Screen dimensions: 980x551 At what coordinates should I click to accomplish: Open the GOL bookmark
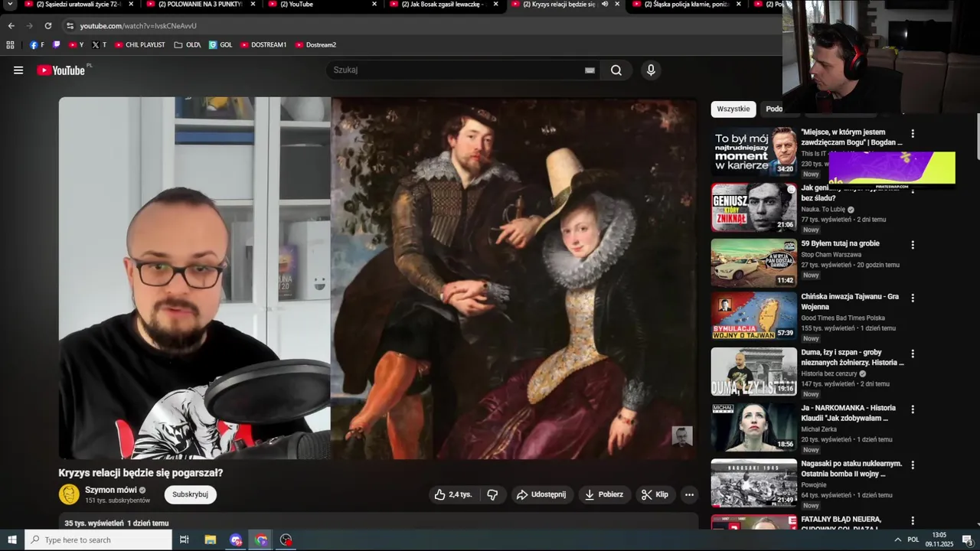coord(220,45)
